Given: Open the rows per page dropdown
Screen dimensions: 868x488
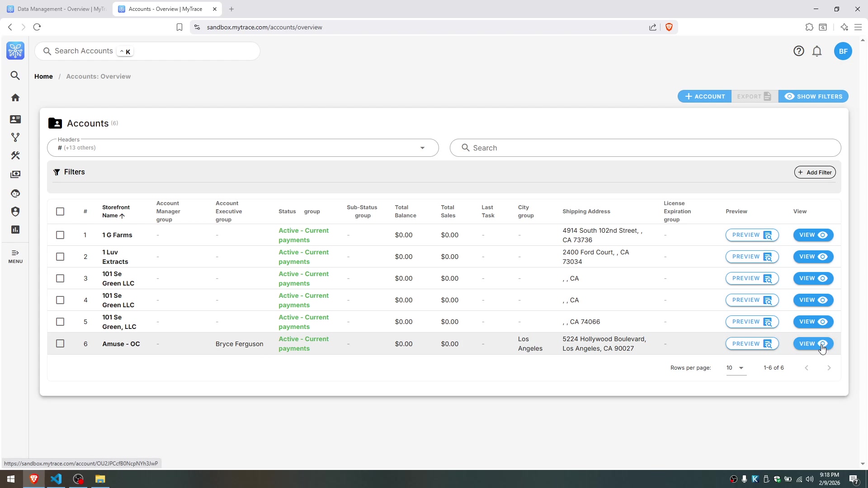Looking at the screenshot, I should (735, 368).
